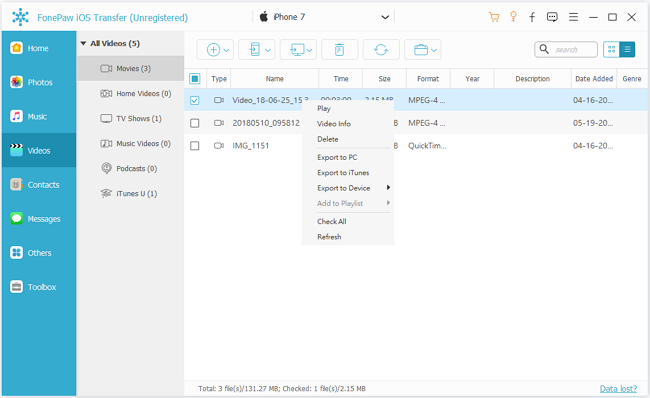Select Movies (3) category

130,68
